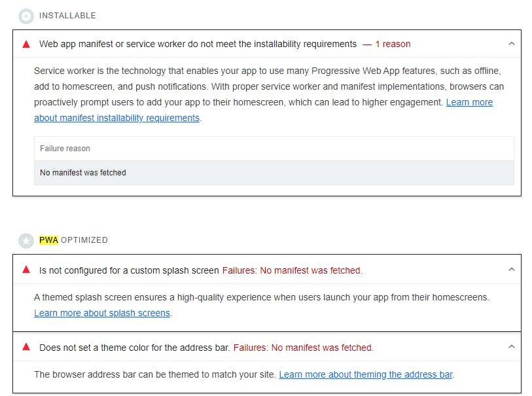Screen dimensions: 532x396
Task: Click the PWA Optimized star icon
Action: (x=26, y=240)
